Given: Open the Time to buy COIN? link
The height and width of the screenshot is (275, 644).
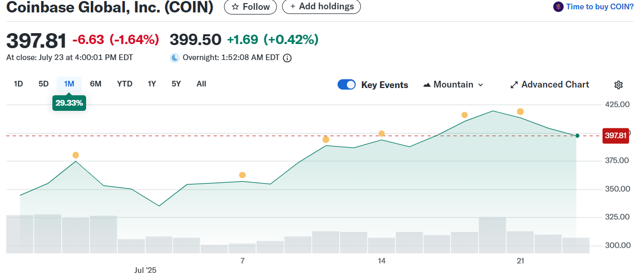Looking at the screenshot, I should click(x=600, y=7).
